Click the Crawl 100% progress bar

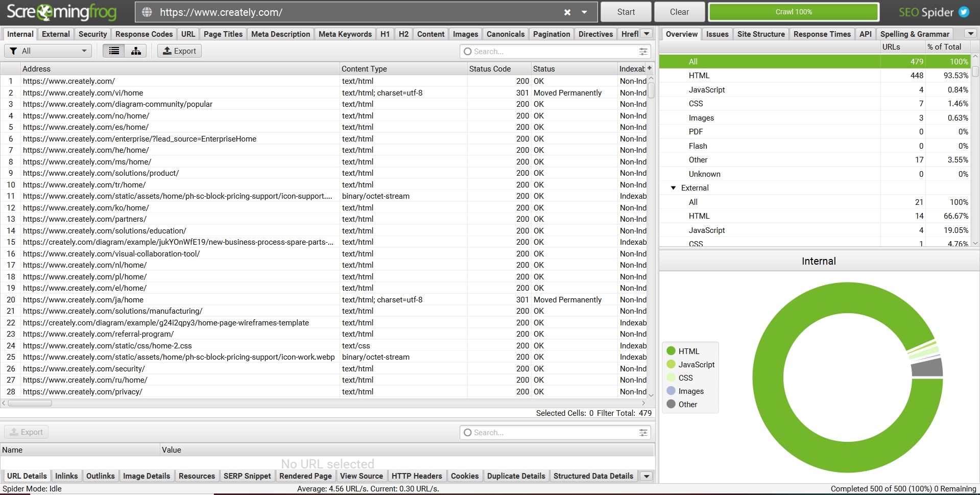pyautogui.click(x=794, y=12)
